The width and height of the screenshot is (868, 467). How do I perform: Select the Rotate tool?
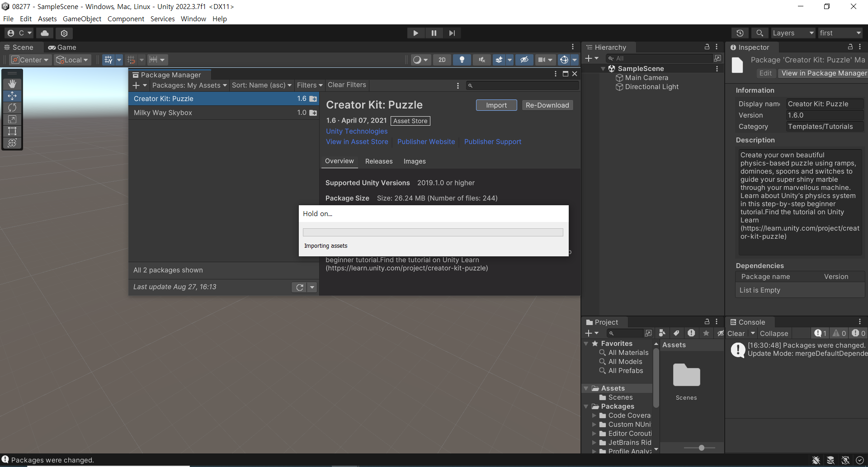(x=12, y=108)
